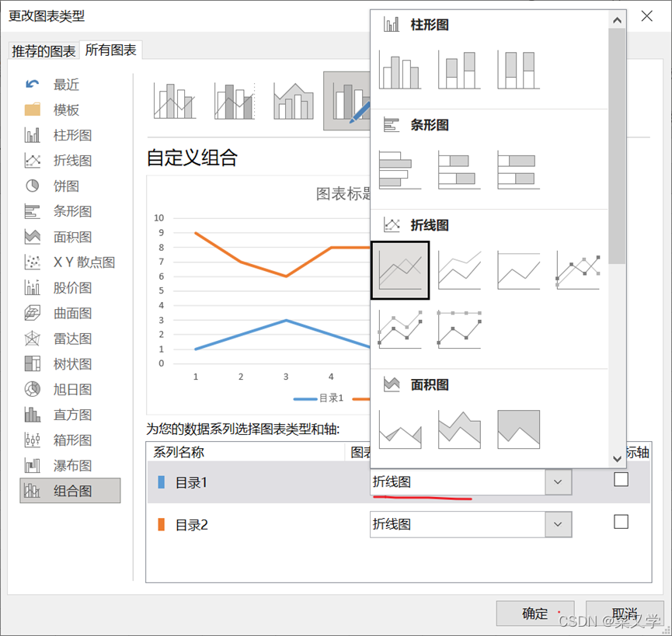Select 100% stacked line chart type
The width and height of the screenshot is (672, 636).
click(x=518, y=270)
